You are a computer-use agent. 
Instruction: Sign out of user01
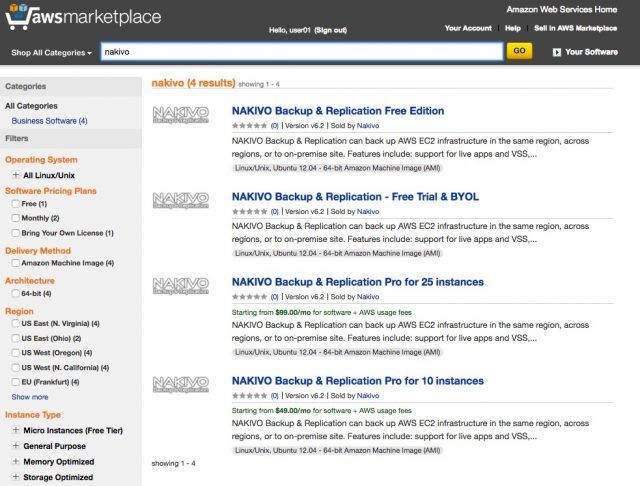(331, 30)
